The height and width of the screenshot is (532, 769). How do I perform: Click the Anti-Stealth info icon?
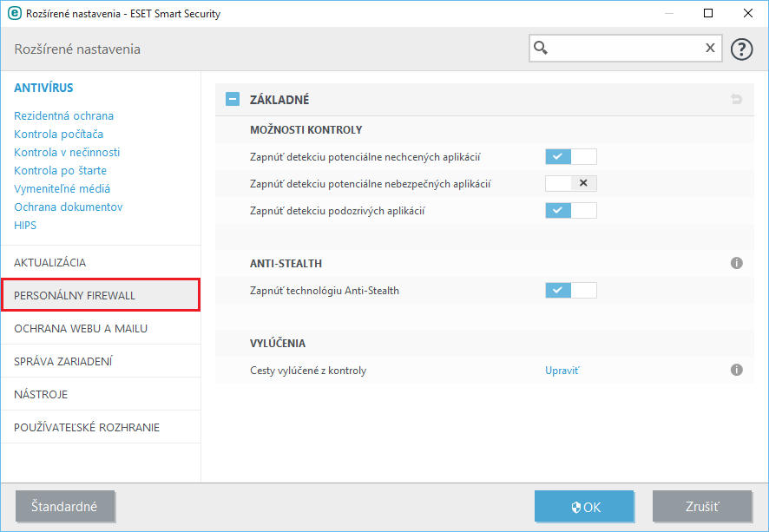point(737,263)
